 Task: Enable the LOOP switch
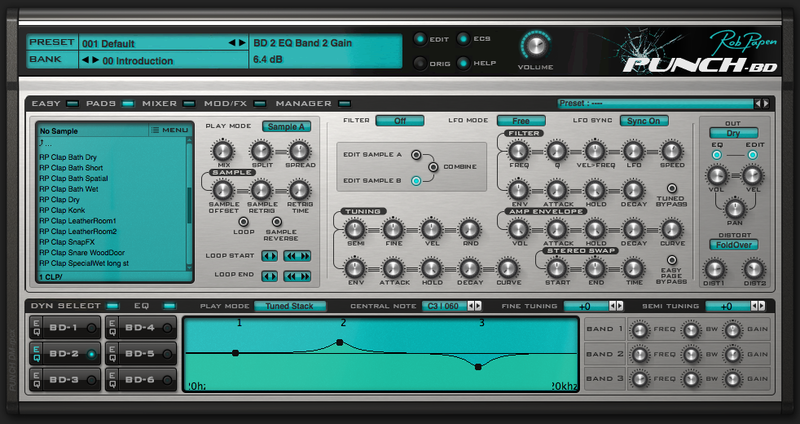click(243, 222)
